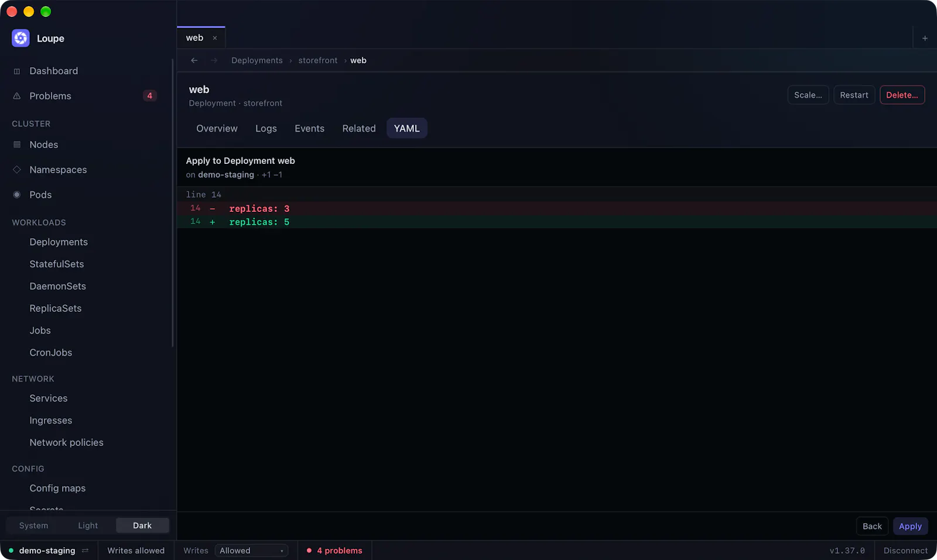Image resolution: width=937 pixels, height=560 pixels.
Task: Click the 'line 14' diff hunk header
Action: [x=557, y=194]
